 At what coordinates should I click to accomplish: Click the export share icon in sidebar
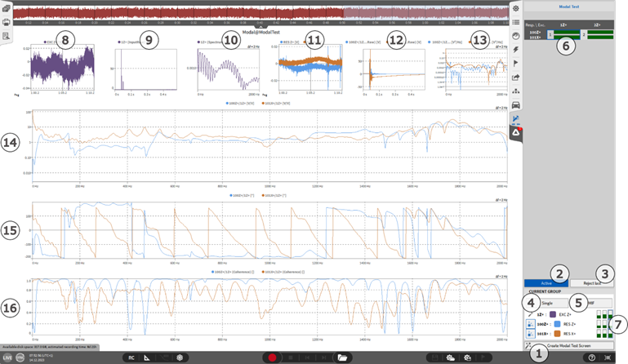click(515, 78)
